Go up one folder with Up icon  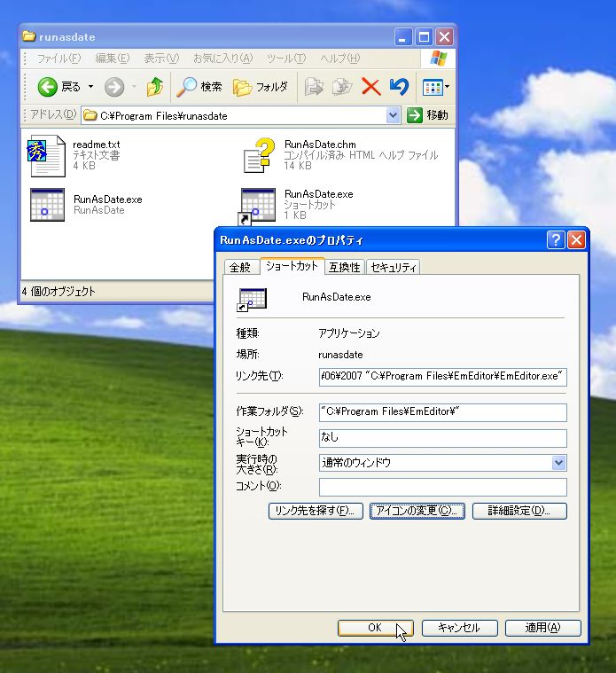155,87
